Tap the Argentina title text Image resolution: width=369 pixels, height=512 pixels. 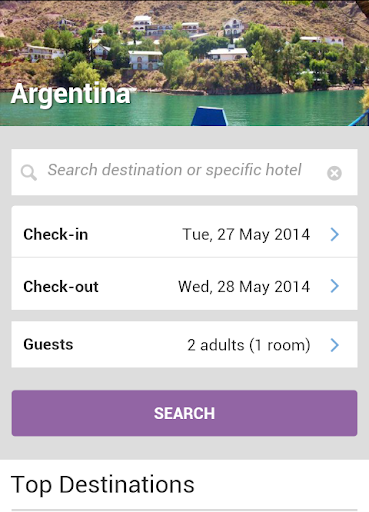click(x=71, y=95)
